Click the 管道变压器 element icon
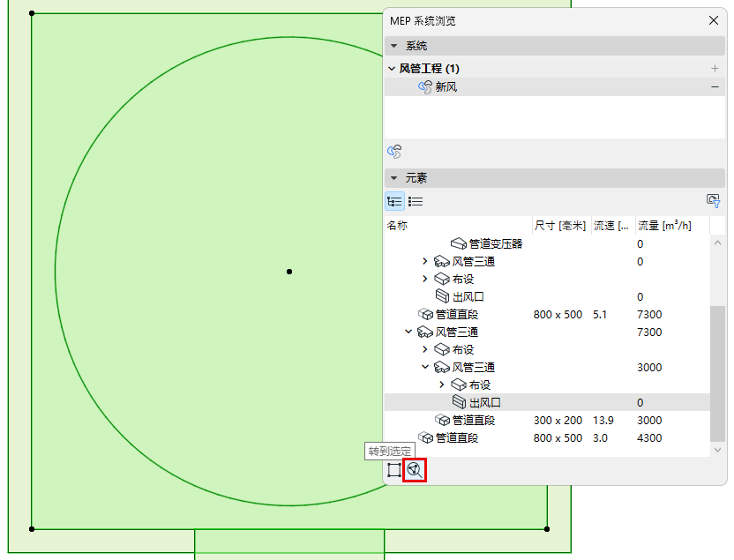 click(458, 243)
